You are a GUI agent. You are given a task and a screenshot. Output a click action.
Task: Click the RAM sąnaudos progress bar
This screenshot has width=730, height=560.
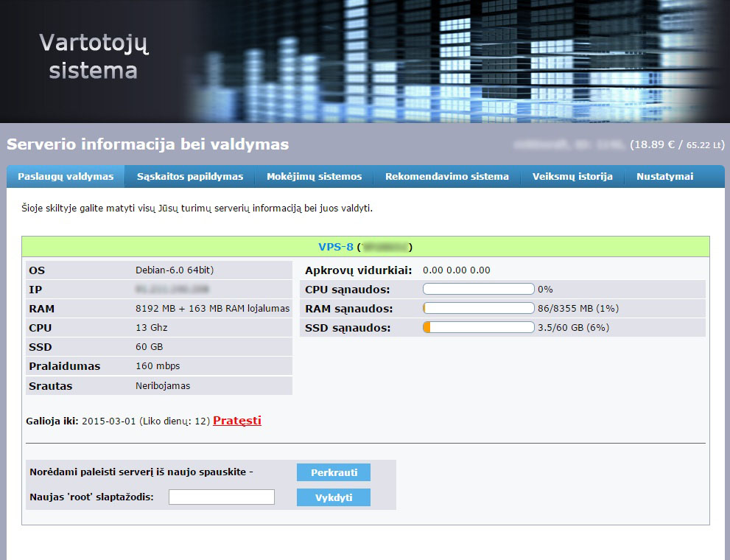pos(479,308)
